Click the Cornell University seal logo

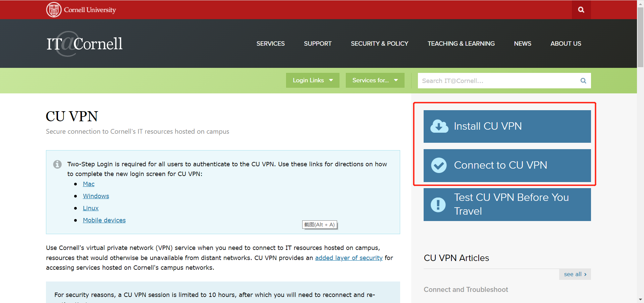pos(54,10)
